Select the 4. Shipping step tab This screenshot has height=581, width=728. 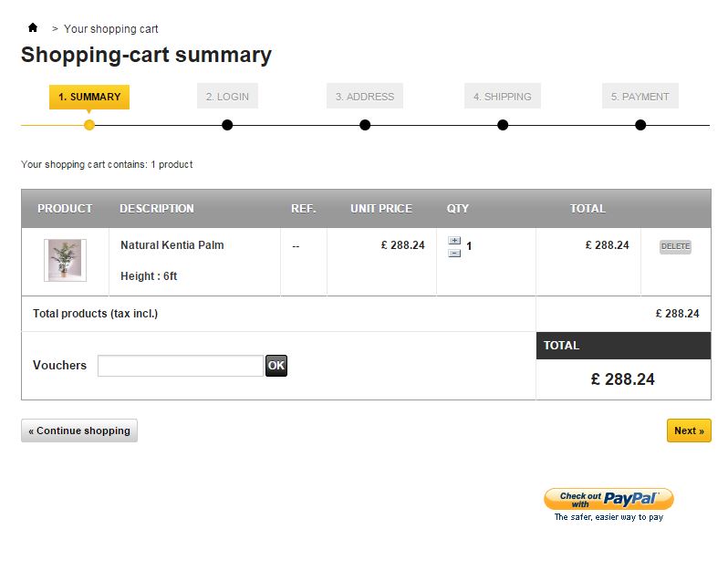(503, 97)
